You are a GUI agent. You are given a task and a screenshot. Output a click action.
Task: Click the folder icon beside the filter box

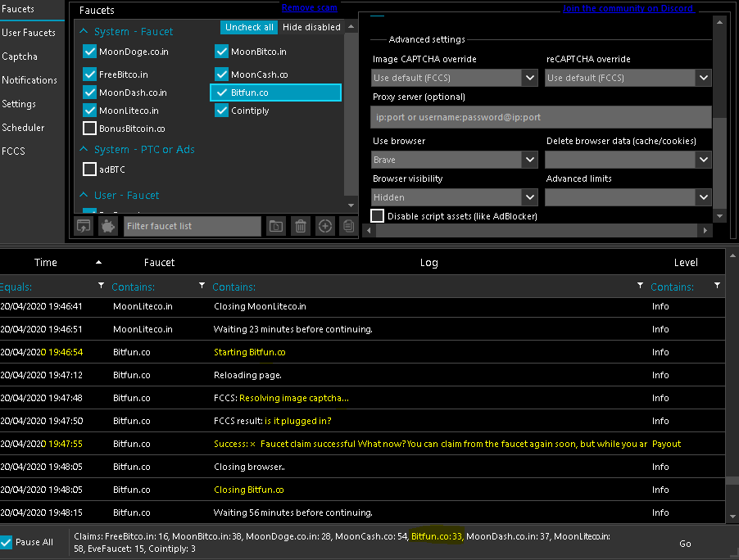(x=276, y=226)
